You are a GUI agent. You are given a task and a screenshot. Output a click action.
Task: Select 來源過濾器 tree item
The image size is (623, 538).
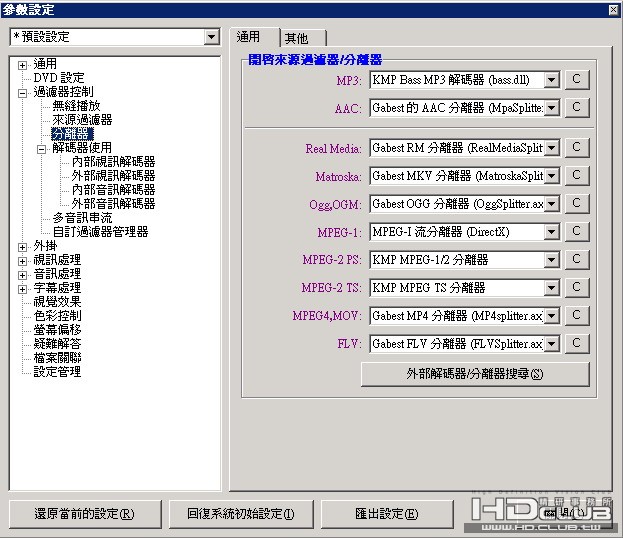click(x=82, y=120)
